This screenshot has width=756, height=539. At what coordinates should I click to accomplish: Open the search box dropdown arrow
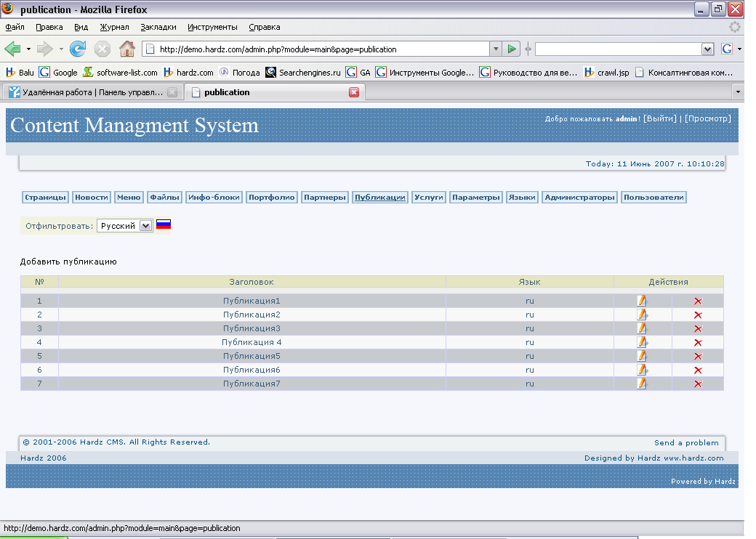[x=707, y=49]
